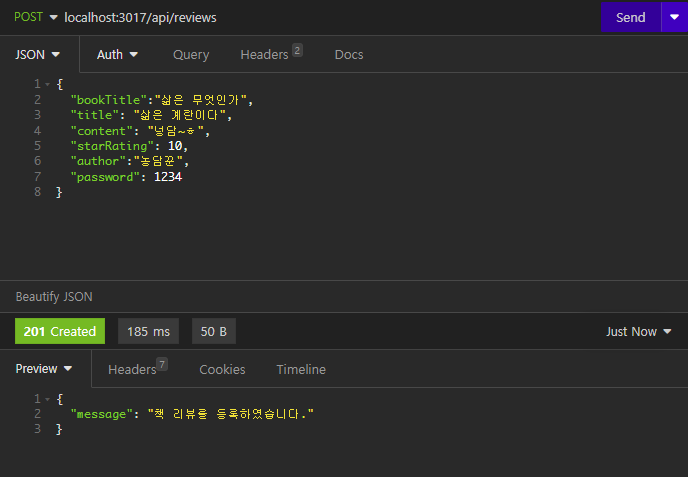
Task: Open the Send options dropdown arrow
Action: pyautogui.click(x=674, y=18)
